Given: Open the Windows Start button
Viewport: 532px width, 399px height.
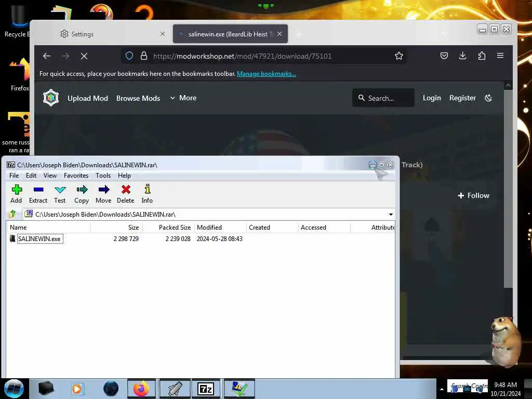Looking at the screenshot, I should [14, 389].
